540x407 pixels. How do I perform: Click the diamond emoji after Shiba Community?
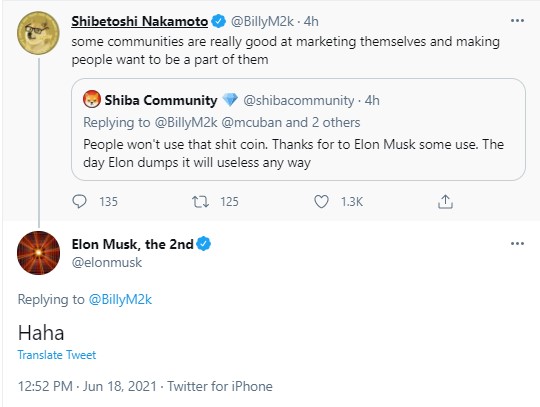230,100
